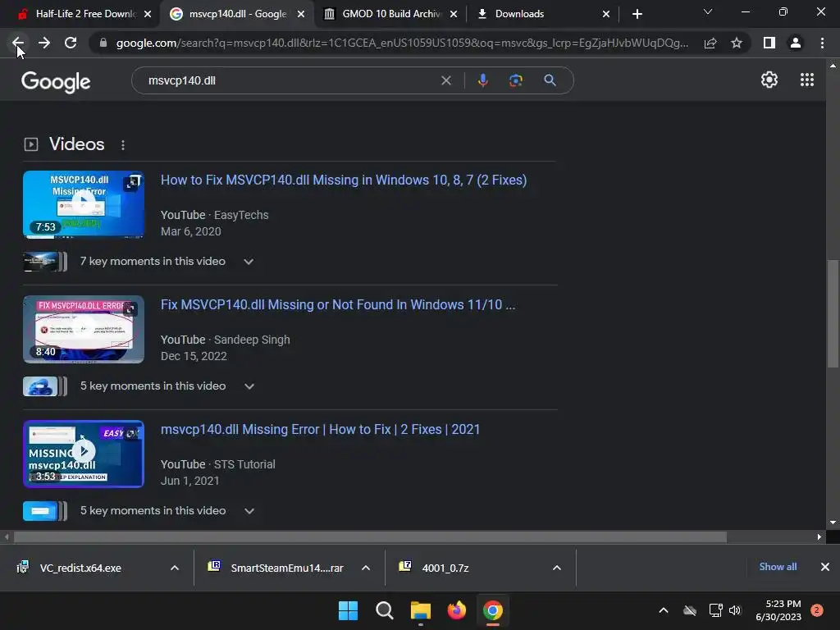Open volume control in system tray
The height and width of the screenshot is (630, 840).
735,610
